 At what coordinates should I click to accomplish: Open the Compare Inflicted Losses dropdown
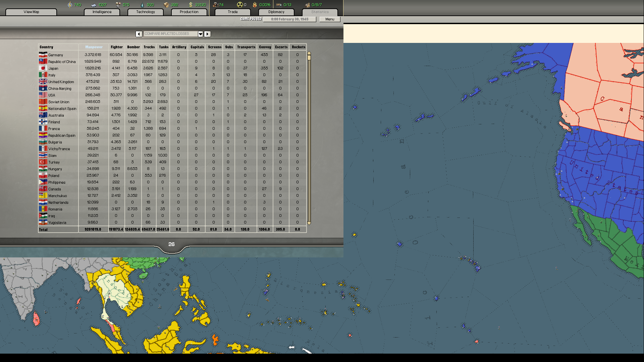tap(200, 34)
